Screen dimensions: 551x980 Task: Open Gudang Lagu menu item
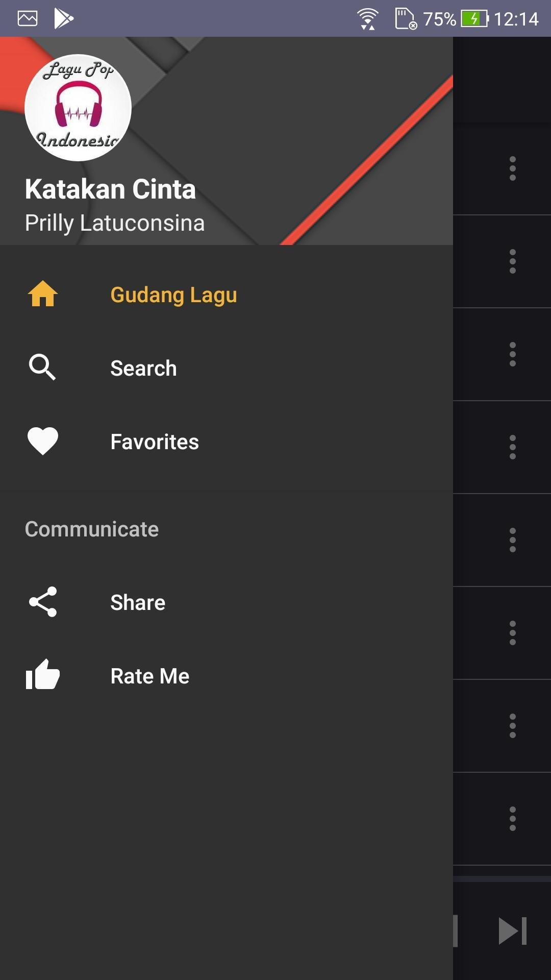pos(173,295)
